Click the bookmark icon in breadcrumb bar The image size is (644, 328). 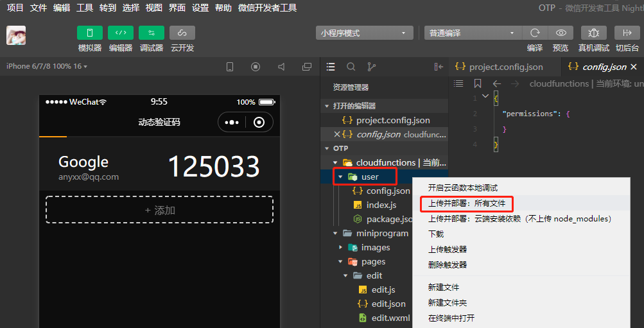(x=478, y=83)
